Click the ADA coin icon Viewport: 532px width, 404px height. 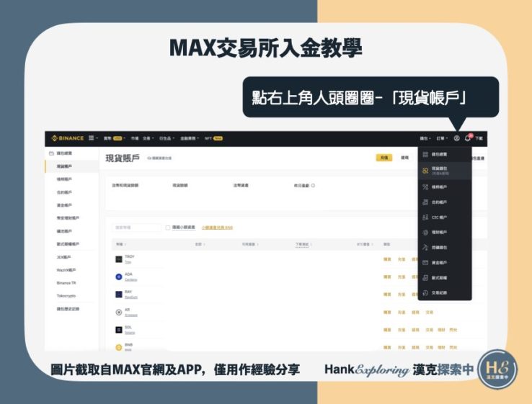(x=119, y=277)
